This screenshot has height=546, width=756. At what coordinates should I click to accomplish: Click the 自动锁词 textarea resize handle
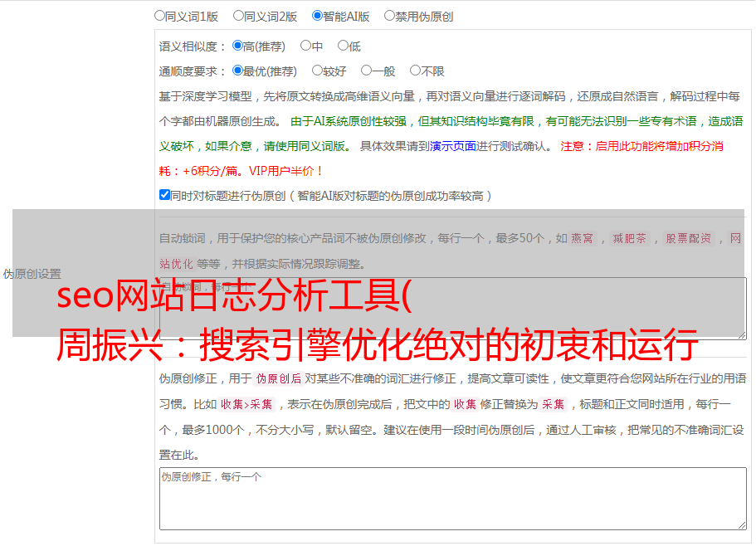point(742,335)
